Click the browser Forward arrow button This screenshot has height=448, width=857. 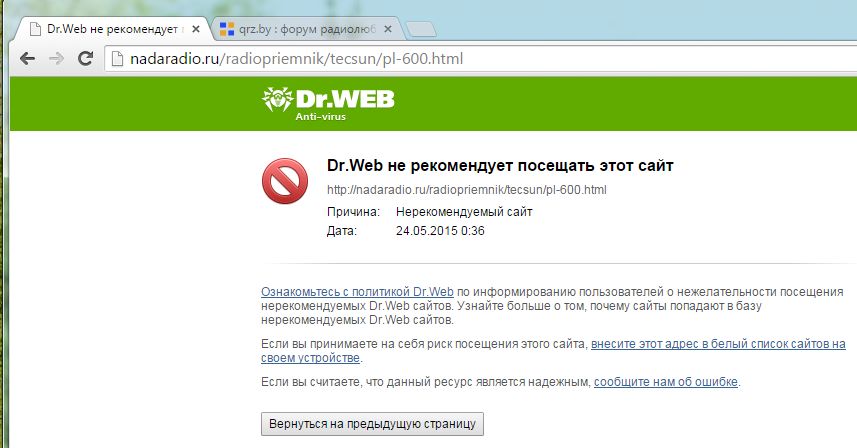[x=55, y=59]
